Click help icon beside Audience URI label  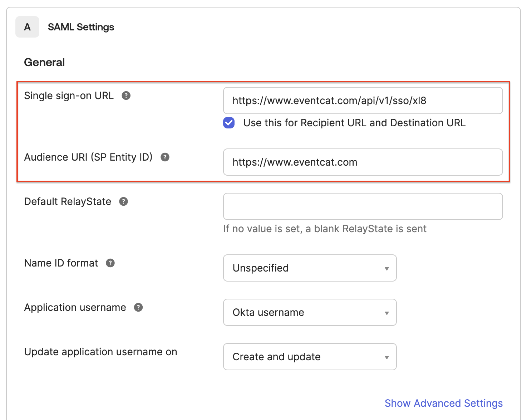(165, 157)
